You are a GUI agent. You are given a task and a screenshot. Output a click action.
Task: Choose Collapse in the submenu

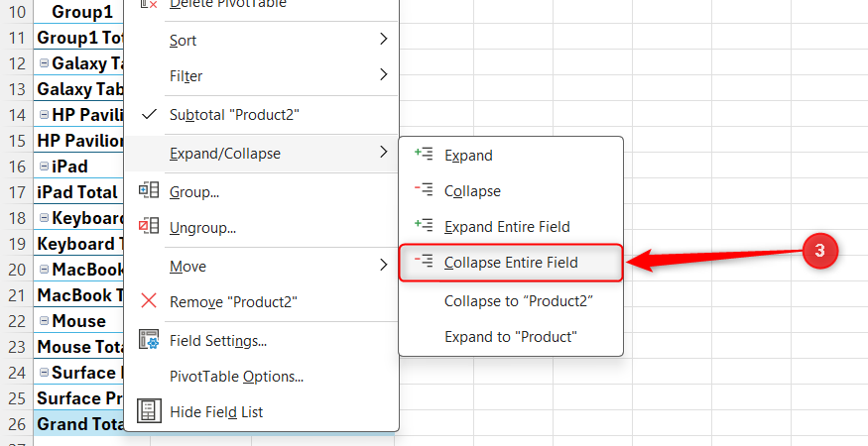511,191
